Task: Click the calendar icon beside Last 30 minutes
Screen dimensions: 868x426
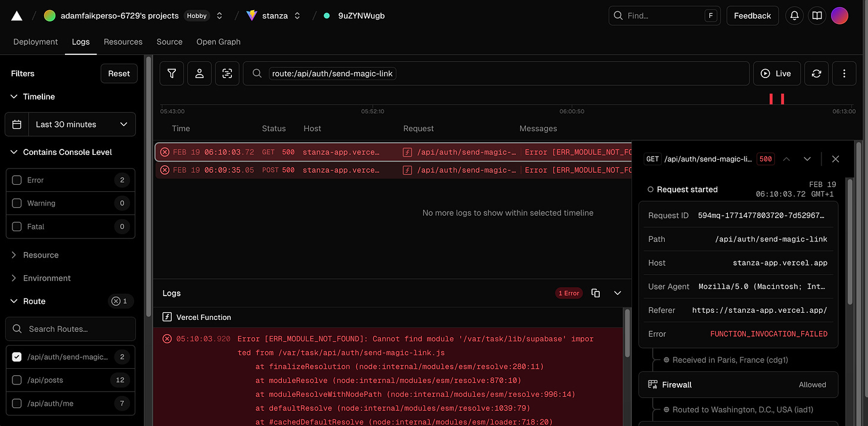Action: click(17, 124)
